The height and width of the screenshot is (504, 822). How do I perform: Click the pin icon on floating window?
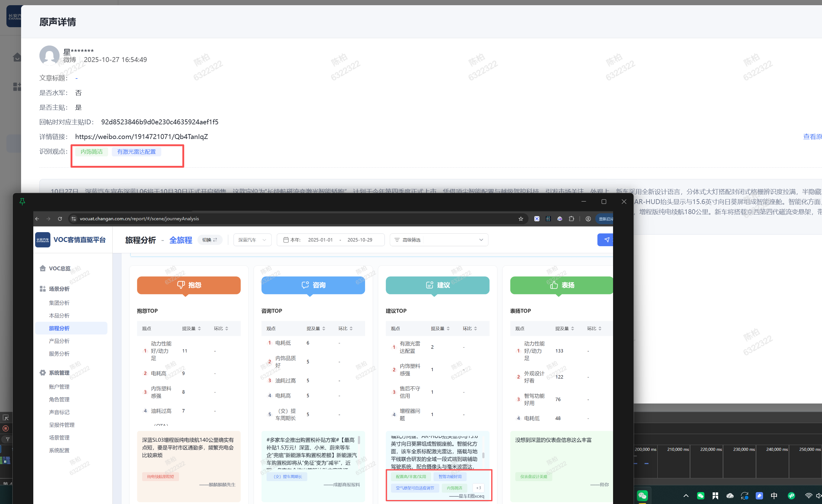(22, 202)
